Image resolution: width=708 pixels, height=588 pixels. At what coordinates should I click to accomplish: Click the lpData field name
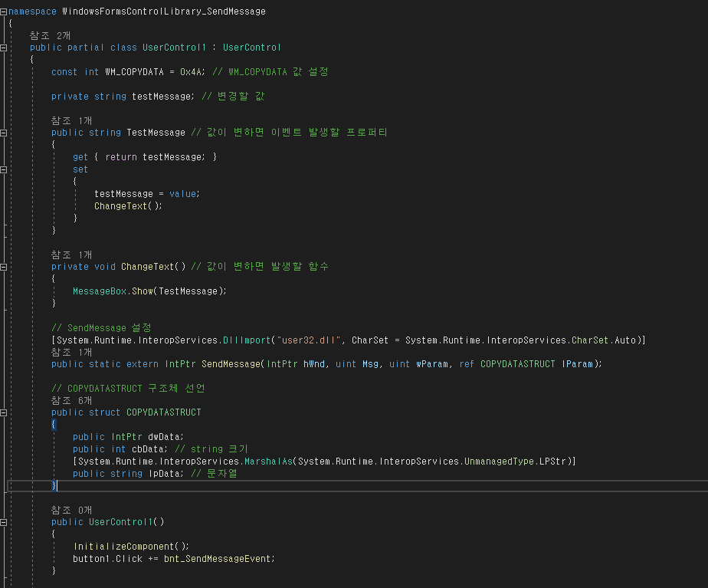point(164,473)
